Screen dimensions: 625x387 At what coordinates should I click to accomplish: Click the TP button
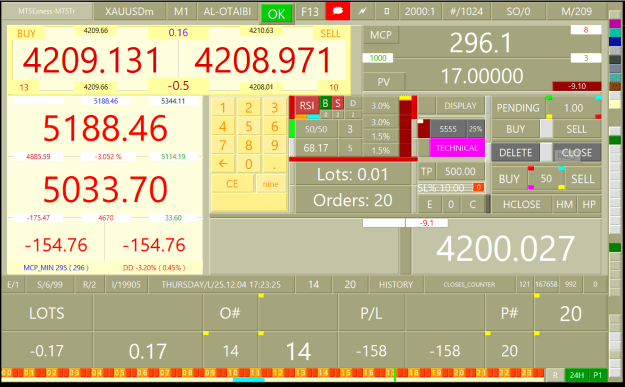coord(426,172)
